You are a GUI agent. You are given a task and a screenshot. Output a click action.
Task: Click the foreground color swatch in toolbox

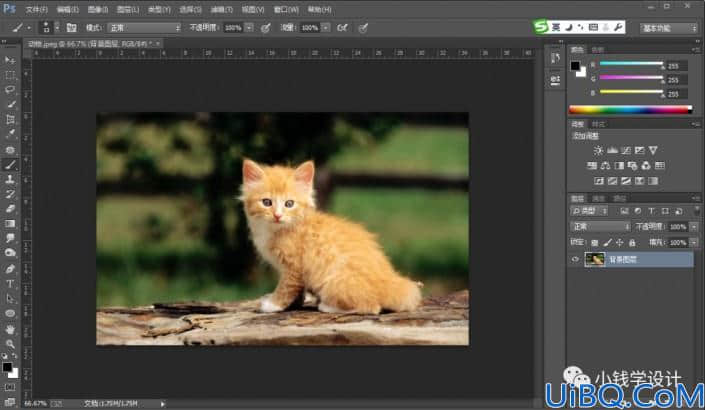7,367
